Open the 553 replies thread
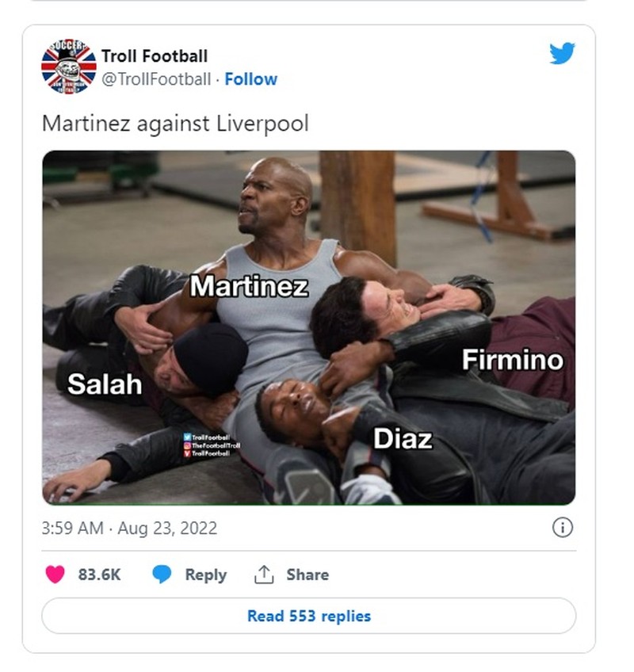634x672 pixels. [308, 616]
